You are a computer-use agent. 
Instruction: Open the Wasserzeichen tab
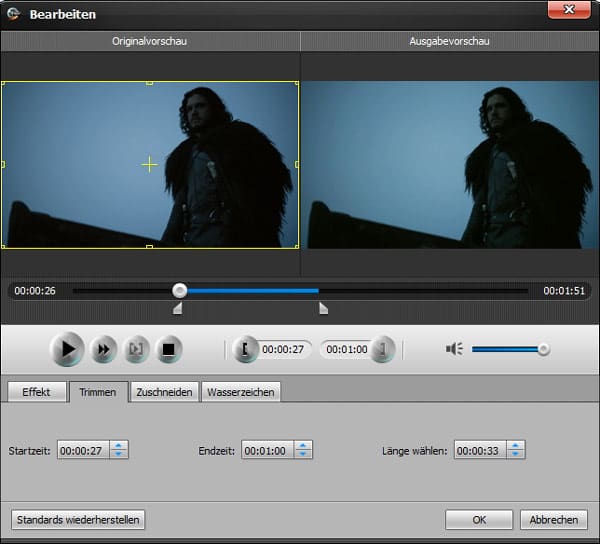point(241,392)
